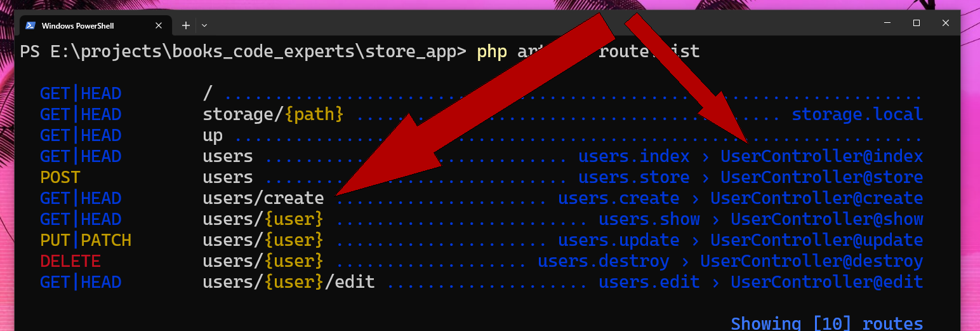Maximize the terminal window
Viewport: 980px width, 331px height.
(x=916, y=23)
